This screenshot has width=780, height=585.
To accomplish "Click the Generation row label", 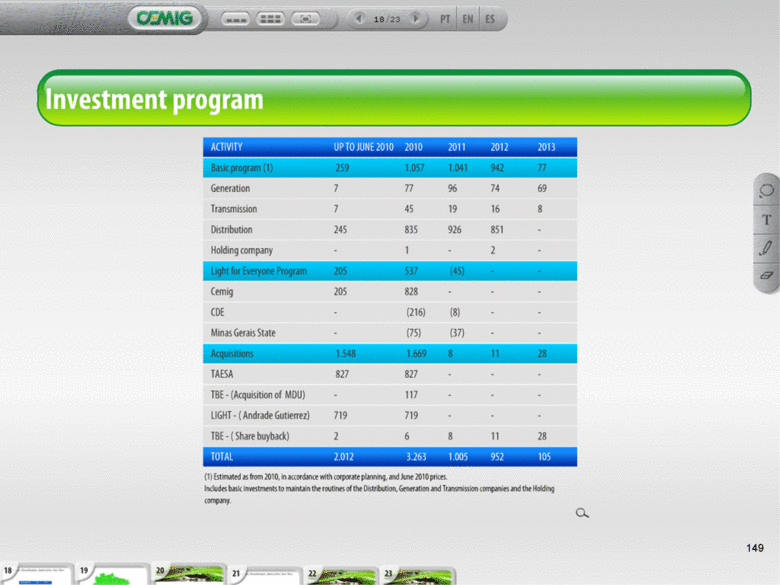I will tap(230, 189).
